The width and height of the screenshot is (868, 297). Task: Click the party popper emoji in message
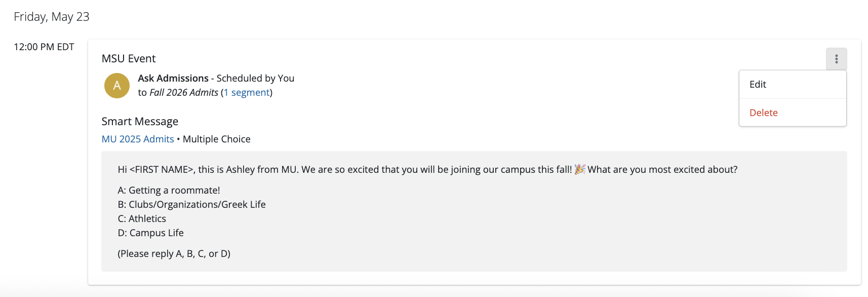(x=579, y=169)
